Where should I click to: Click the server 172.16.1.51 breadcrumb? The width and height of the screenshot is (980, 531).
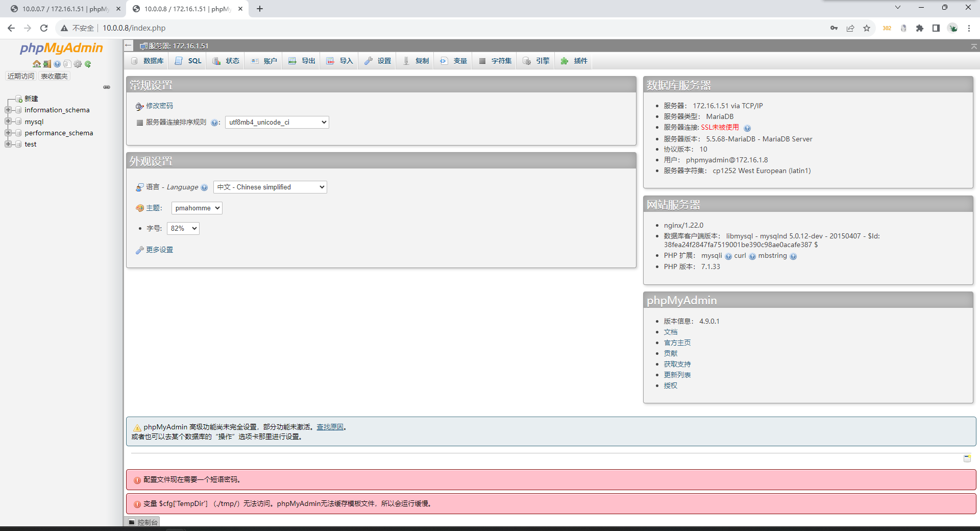(179, 46)
